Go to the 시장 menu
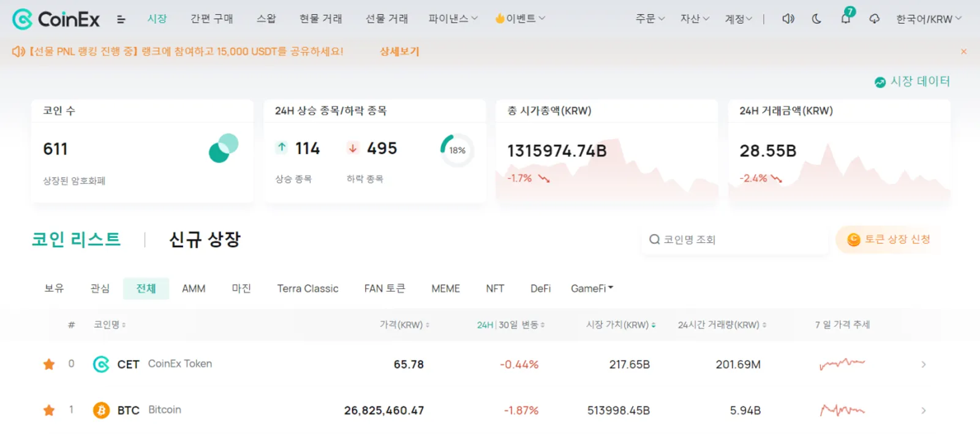 (x=157, y=18)
